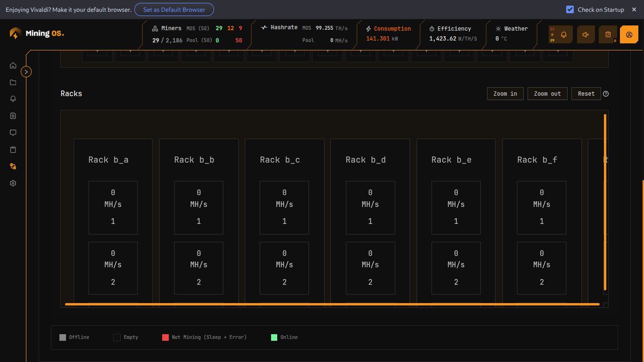Open the header clipboard checklist icon
This screenshot has height=362, width=644.
coord(608,34)
